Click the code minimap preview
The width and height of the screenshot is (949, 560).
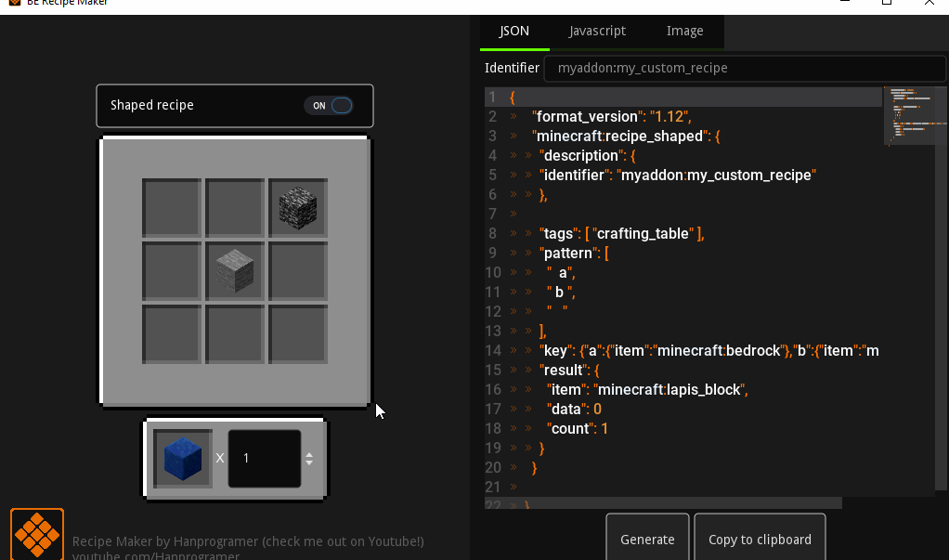coord(914,116)
